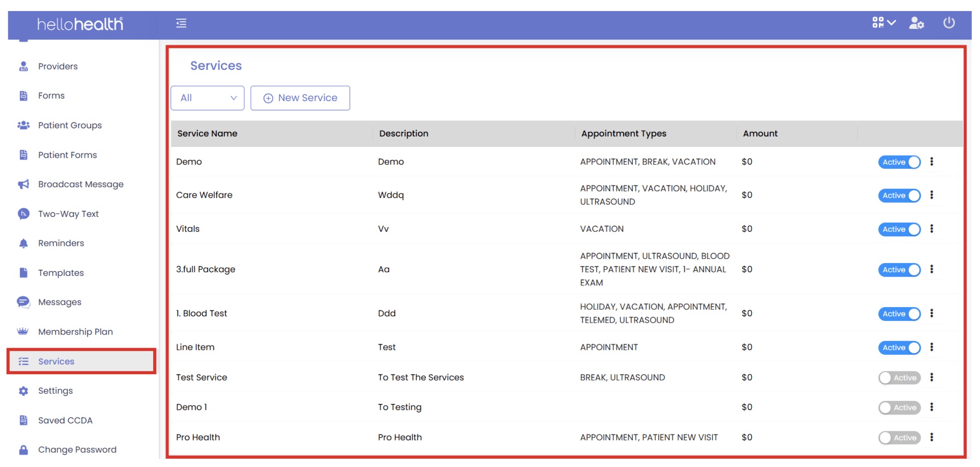Open the user settings icon in header
980x467 pixels.
pos(916,23)
